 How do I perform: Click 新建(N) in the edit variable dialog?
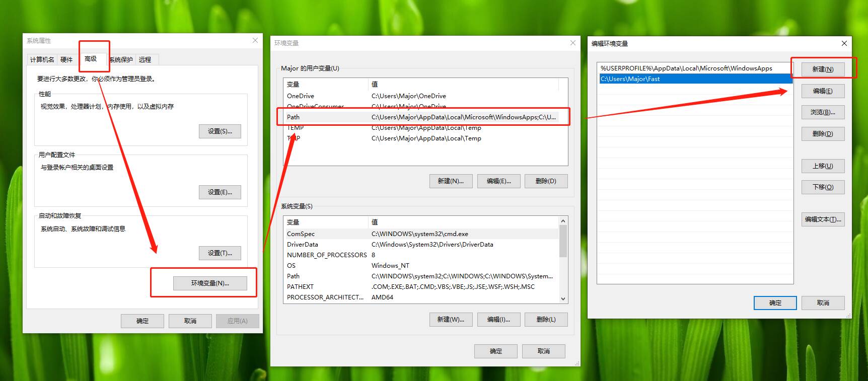point(823,69)
